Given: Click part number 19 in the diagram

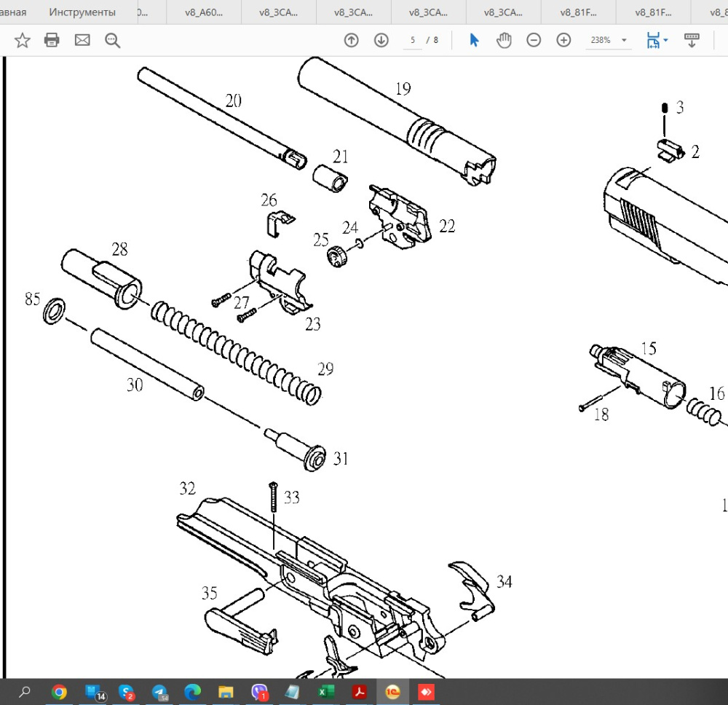Looking at the screenshot, I should pyautogui.click(x=403, y=89).
